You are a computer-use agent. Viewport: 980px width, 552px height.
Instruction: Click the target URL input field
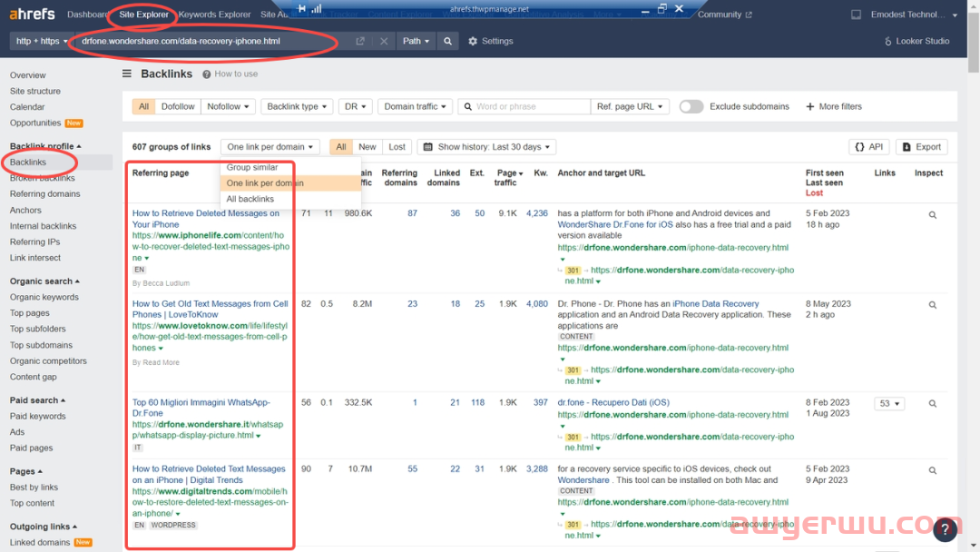pyautogui.click(x=214, y=41)
